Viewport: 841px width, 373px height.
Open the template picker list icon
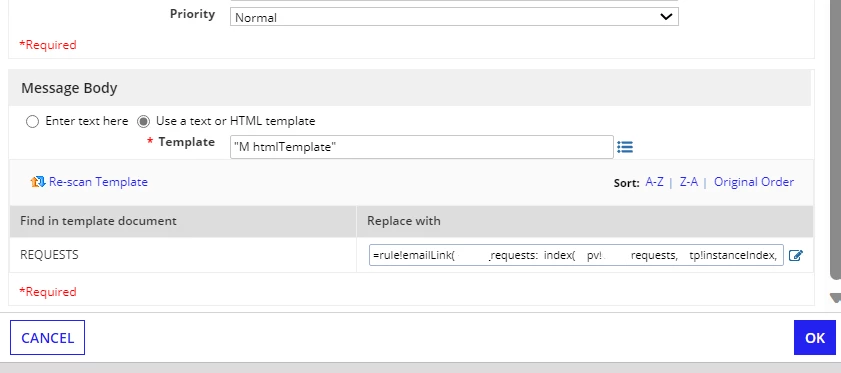[625, 147]
